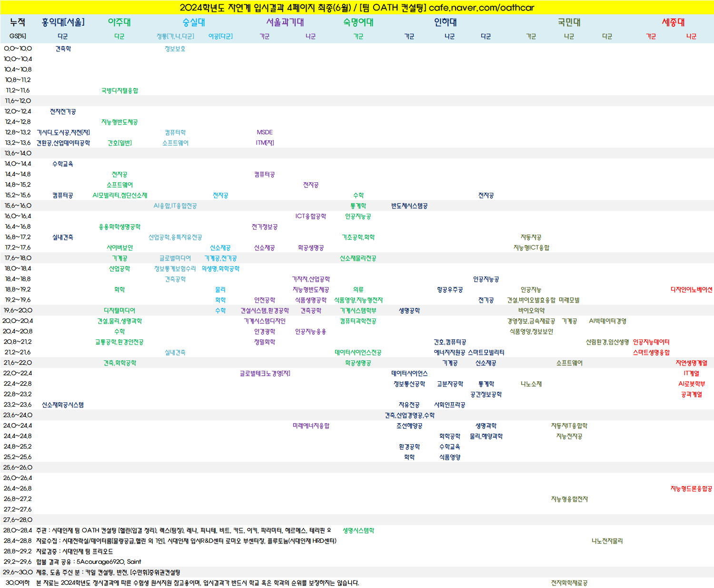Select the 홍익대[서울] column header

click(x=63, y=22)
